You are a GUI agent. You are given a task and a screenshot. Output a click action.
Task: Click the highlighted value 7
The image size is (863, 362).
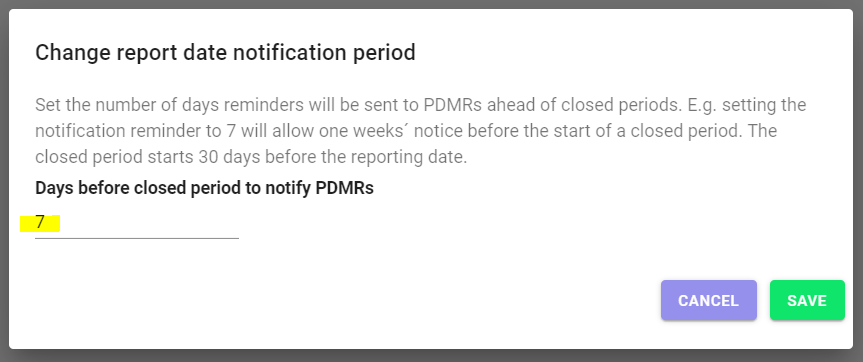coord(40,222)
